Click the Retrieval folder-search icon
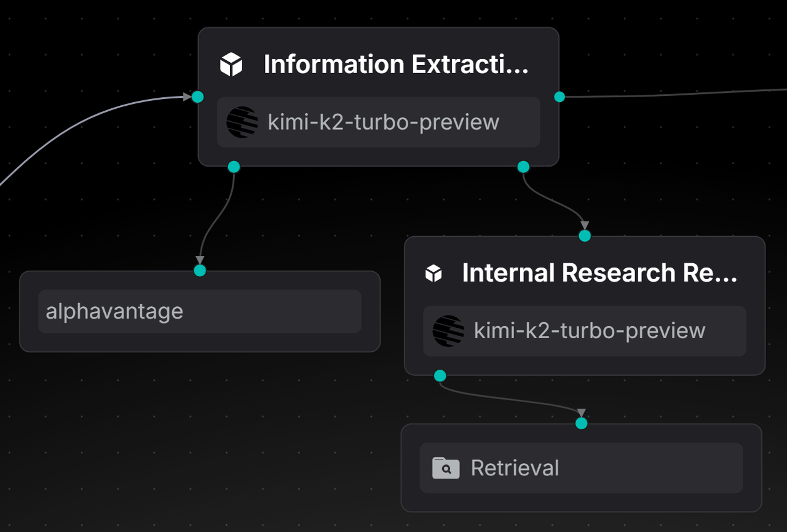 [446, 468]
